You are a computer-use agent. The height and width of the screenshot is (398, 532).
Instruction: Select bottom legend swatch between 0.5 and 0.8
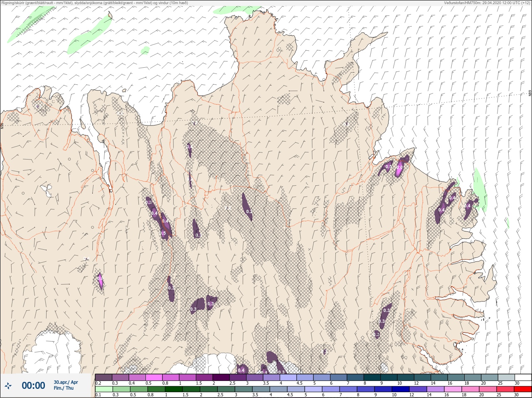[139, 389]
